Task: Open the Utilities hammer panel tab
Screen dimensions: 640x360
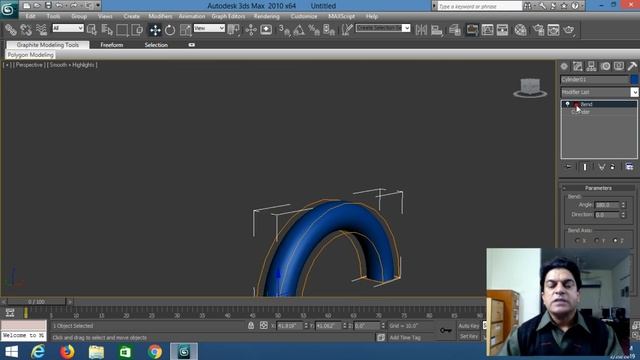Action: 632,66
